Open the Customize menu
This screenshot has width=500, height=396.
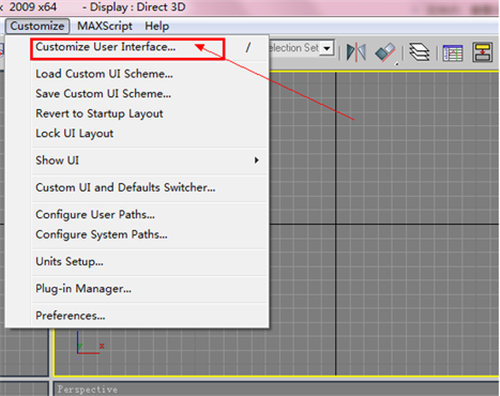click(37, 26)
